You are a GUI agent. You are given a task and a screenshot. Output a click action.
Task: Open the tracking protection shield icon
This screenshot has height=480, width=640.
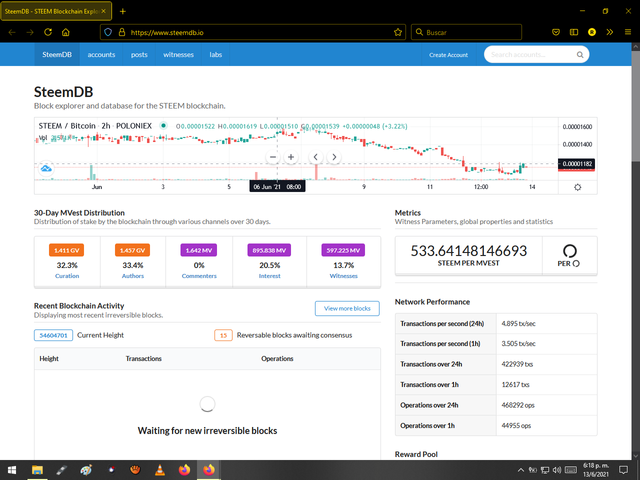108,32
